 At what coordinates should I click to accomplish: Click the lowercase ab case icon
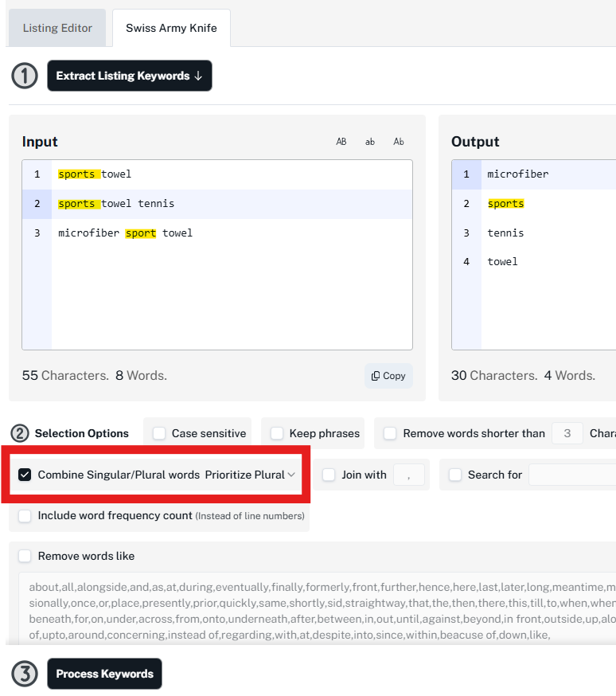370,142
